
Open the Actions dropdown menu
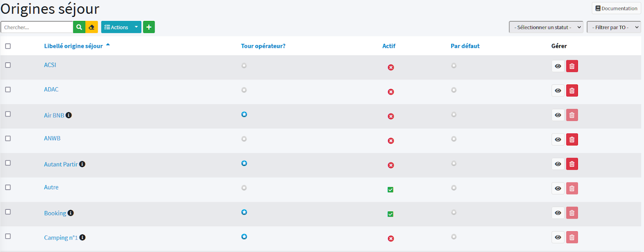tap(121, 27)
